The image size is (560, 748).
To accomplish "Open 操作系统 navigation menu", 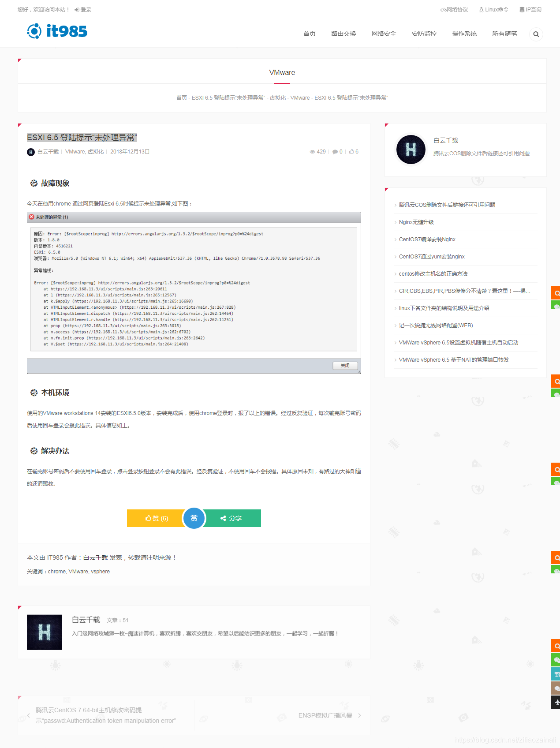I will [464, 34].
